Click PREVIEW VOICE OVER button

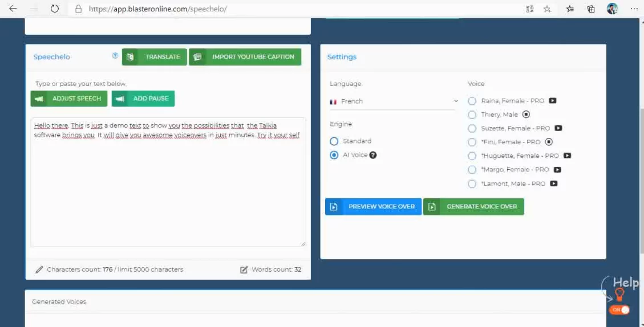374,207
